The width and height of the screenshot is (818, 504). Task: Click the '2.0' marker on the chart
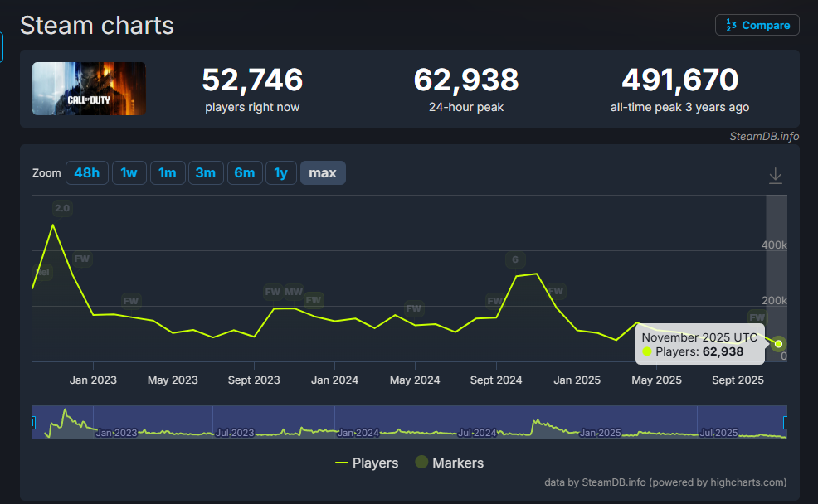[62, 208]
